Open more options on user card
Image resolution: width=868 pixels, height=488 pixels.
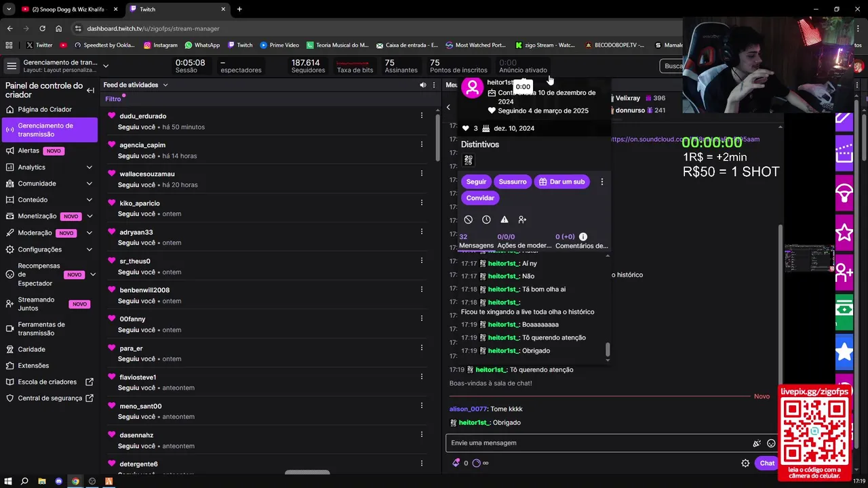tap(601, 182)
